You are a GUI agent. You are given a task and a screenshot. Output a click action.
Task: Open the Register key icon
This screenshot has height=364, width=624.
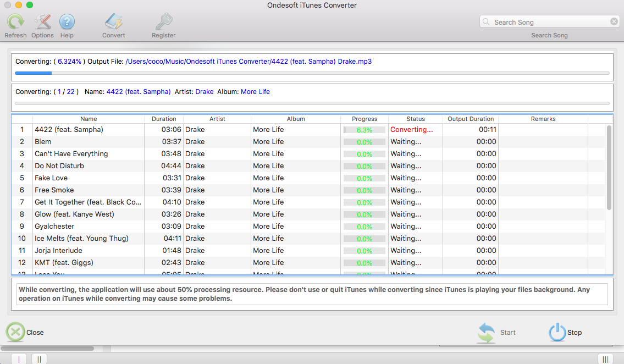tap(164, 22)
